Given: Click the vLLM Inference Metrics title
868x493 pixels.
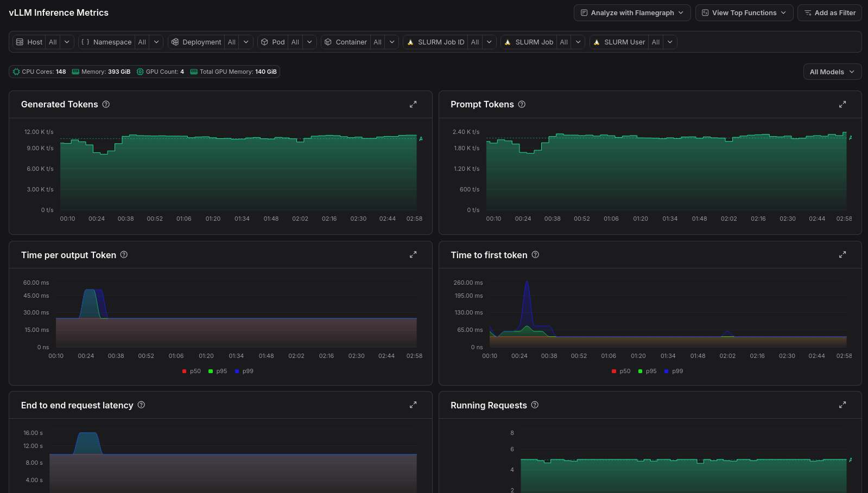Looking at the screenshot, I should tap(59, 12).
